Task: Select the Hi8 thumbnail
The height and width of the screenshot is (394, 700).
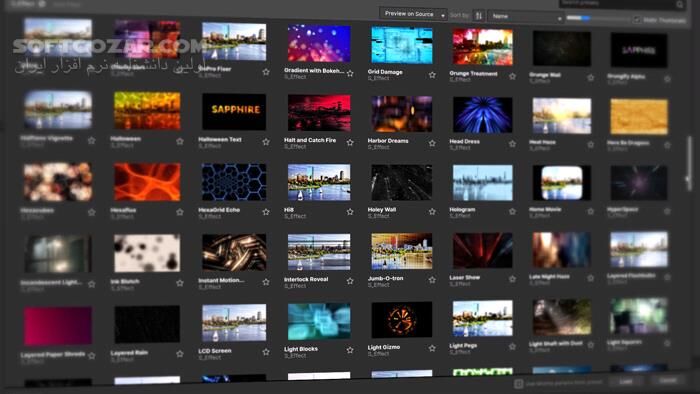Action: click(319, 182)
